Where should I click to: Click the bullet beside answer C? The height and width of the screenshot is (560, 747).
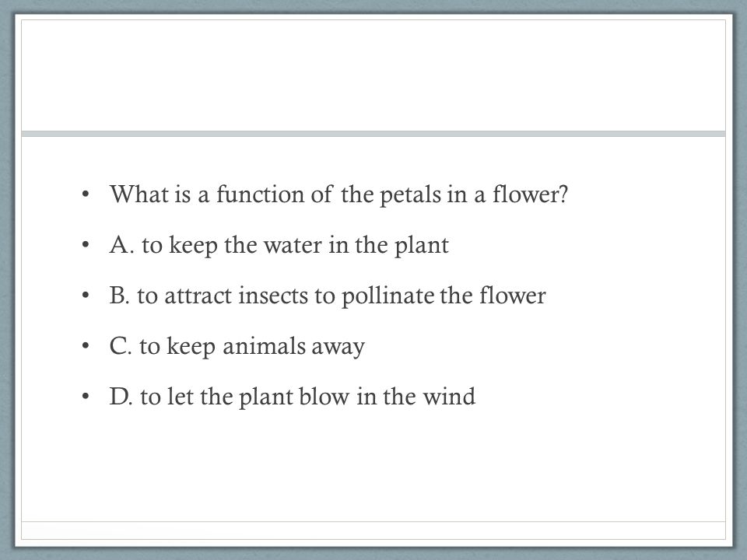(x=86, y=346)
